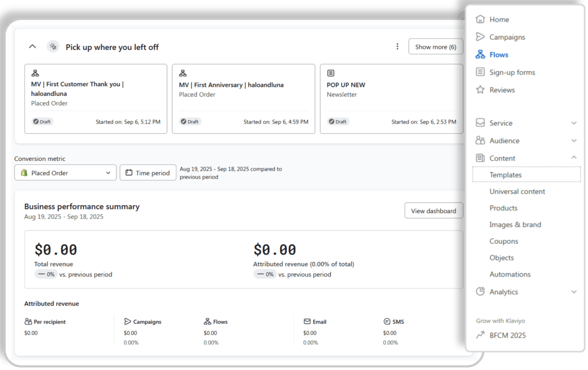Click the View dashboard button

point(434,211)
